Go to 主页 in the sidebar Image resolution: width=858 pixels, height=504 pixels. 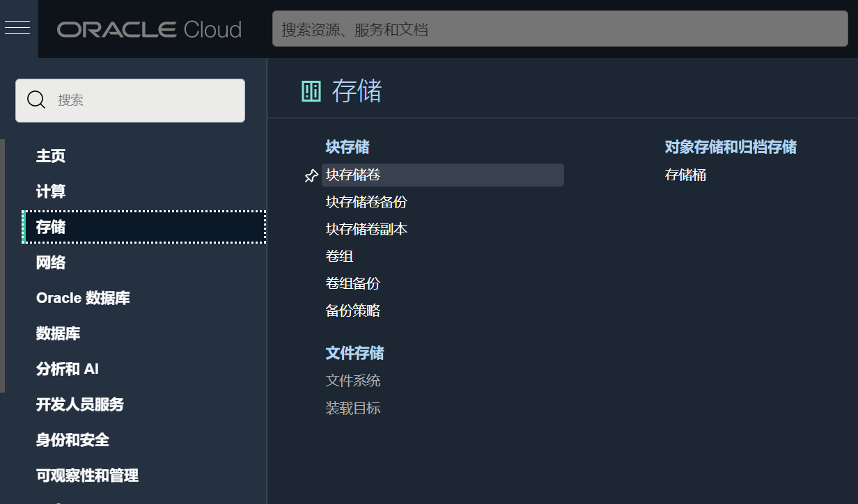51,156
